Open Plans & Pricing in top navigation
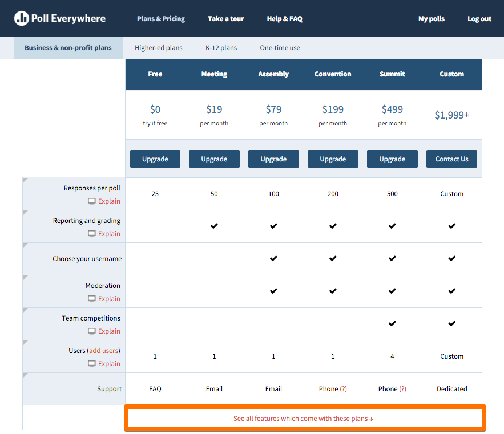 pyautogui.click(x=161, y=19)
